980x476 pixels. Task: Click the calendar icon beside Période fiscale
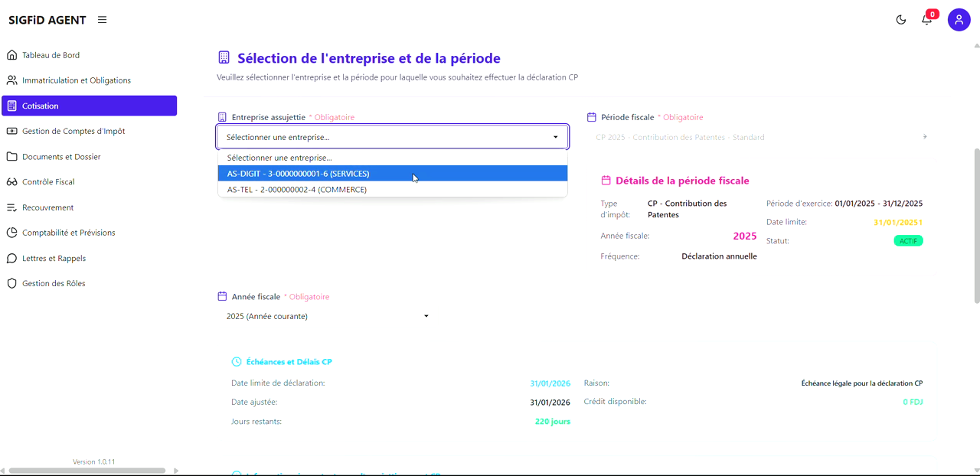point(592,116)
